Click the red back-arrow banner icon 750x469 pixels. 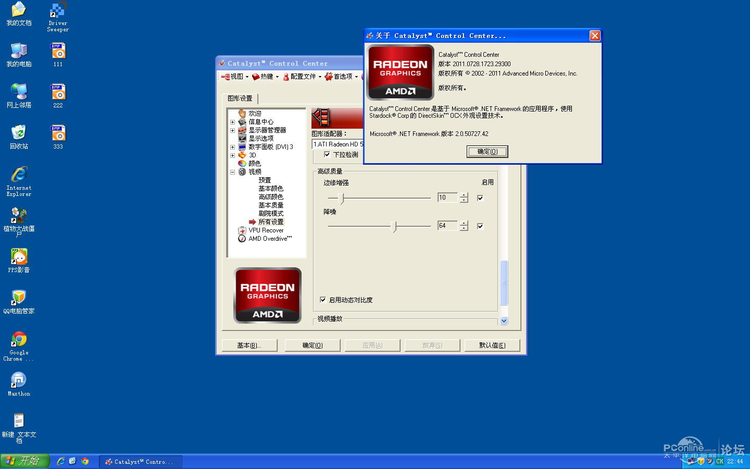coord(321,118)
